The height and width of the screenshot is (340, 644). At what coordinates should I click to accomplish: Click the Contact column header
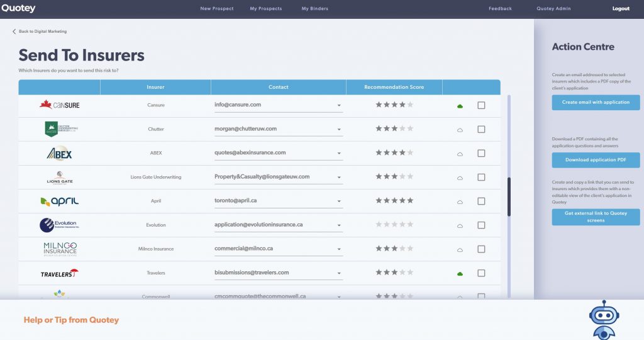click(278, 87)
